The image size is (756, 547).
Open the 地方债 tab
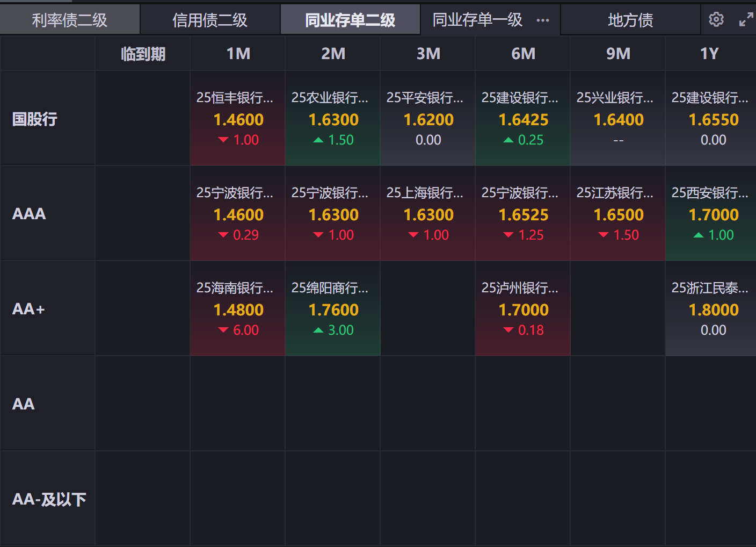[x=630, y=20]
